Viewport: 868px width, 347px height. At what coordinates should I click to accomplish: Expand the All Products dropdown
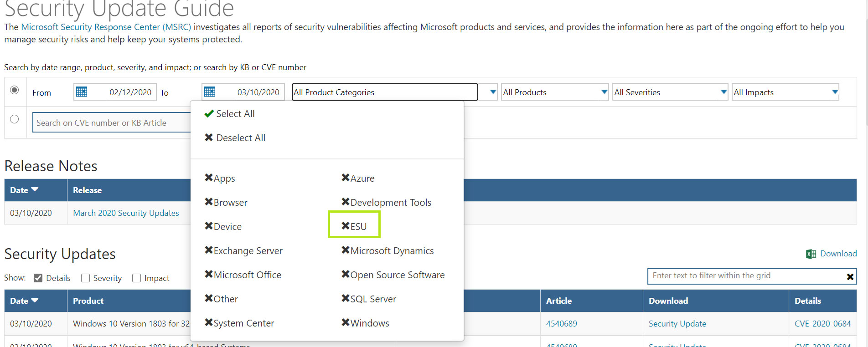604,92
